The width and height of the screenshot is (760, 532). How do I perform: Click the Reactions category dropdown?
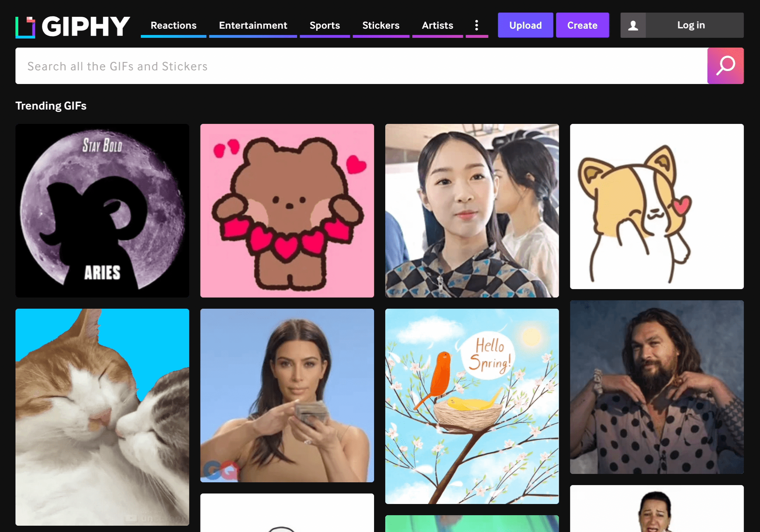coord(173,25)
